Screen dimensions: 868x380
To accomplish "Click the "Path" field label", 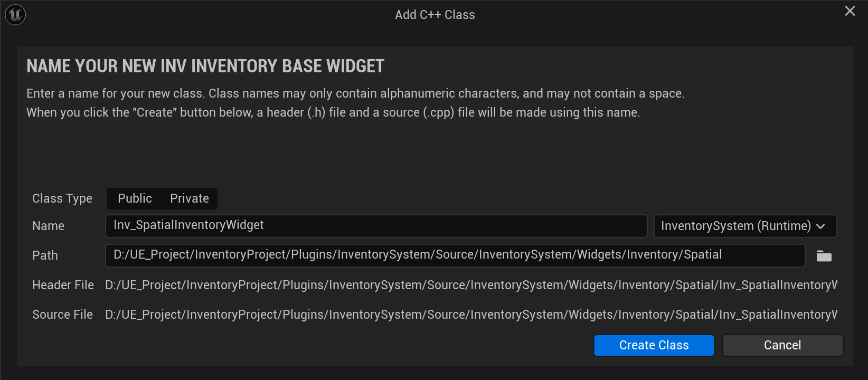I will (x=45, y=255).
